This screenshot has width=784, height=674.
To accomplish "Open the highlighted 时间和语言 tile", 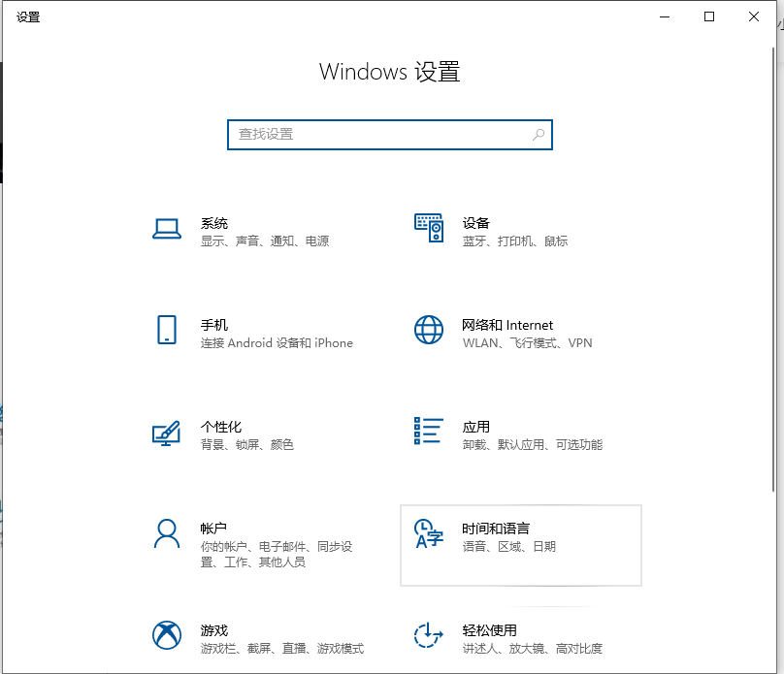I will pos(521,545).
